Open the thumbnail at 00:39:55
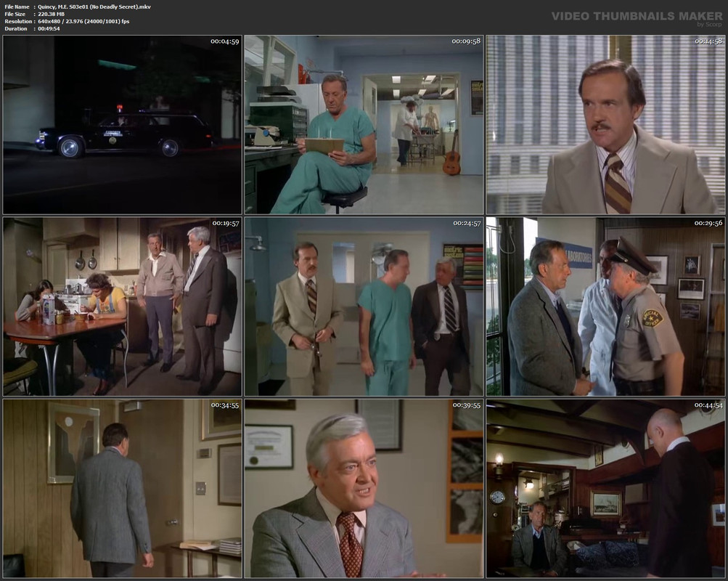Viewport: 728px width, 581px height. click(364, 489)
